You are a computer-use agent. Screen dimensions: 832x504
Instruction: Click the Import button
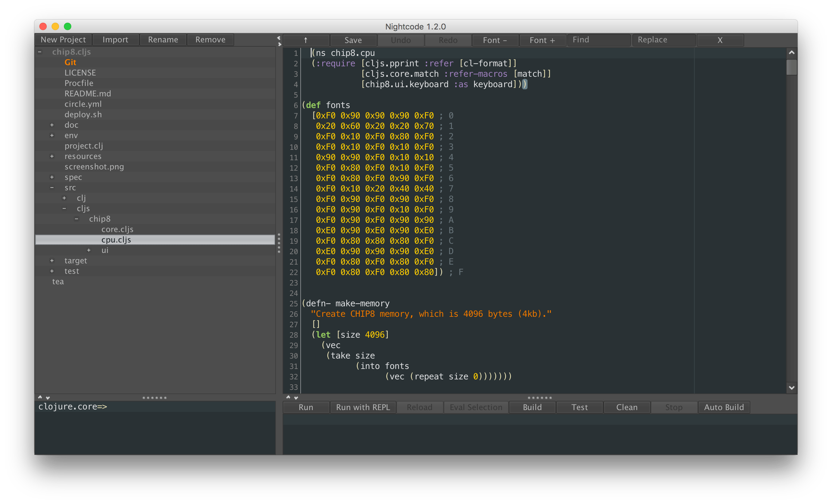click(116, 40)
